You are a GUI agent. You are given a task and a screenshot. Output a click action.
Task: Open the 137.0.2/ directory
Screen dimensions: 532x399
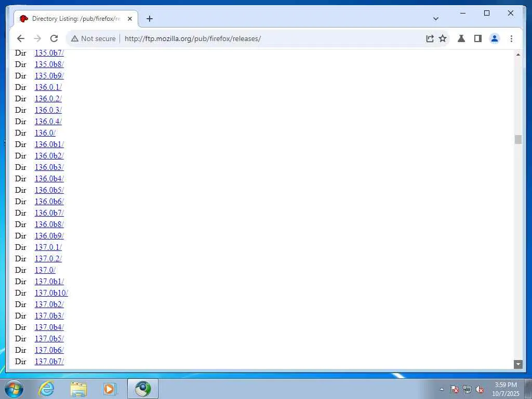tap(48, 259)
